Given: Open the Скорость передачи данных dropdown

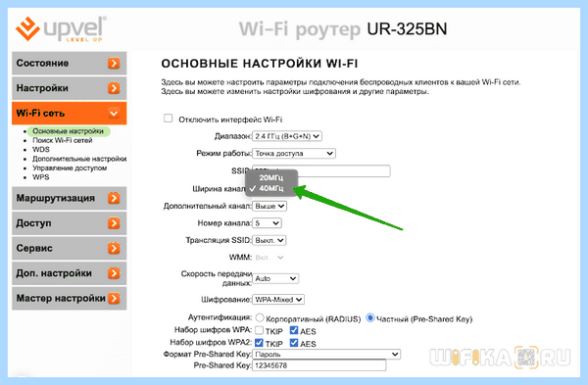Looking at the screenshot, I should click(275, 278).
